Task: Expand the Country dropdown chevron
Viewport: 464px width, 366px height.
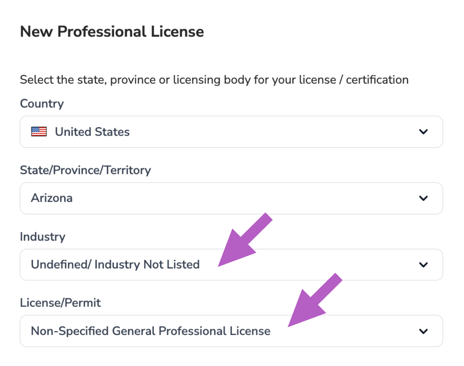Action: click(x=423, y=132)
